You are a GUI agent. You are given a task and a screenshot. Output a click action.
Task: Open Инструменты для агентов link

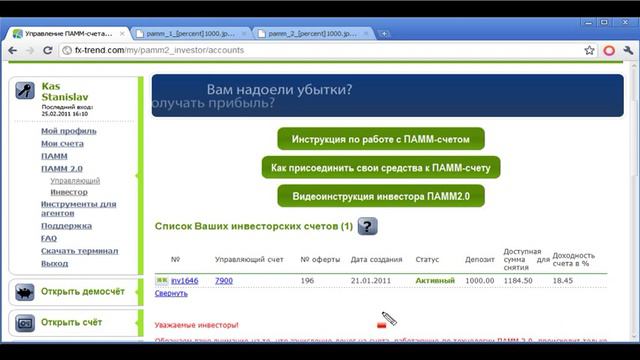[78, 208]
